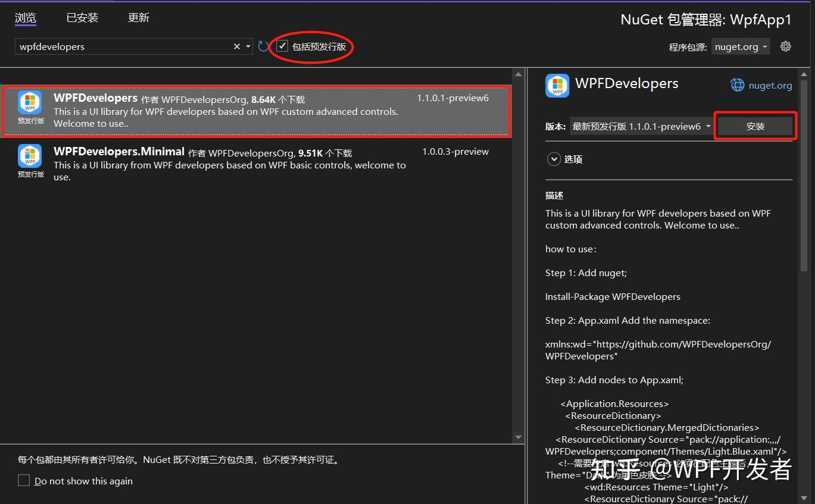Click WPFDevelopers logo in details panel

[x=557, y=86]
